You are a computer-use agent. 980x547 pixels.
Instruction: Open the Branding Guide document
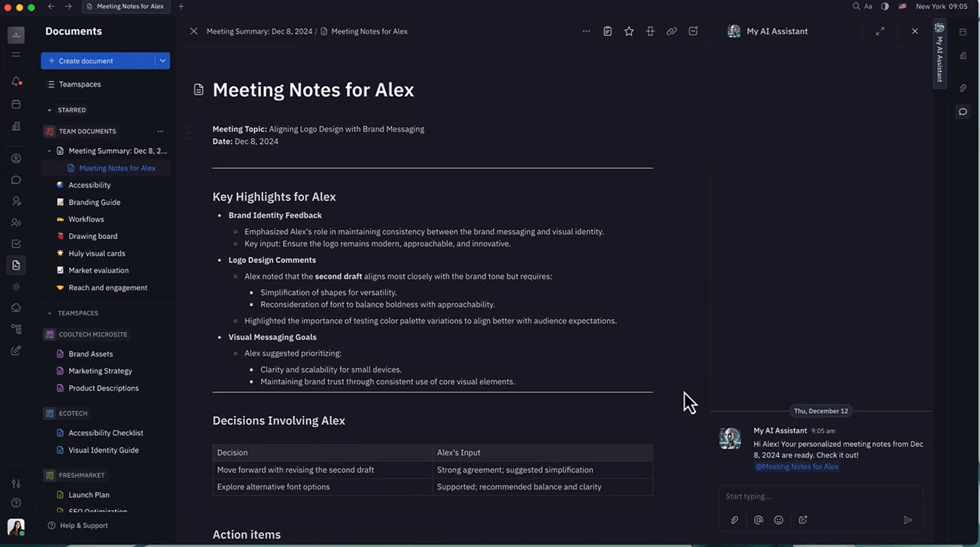(94, 203)
